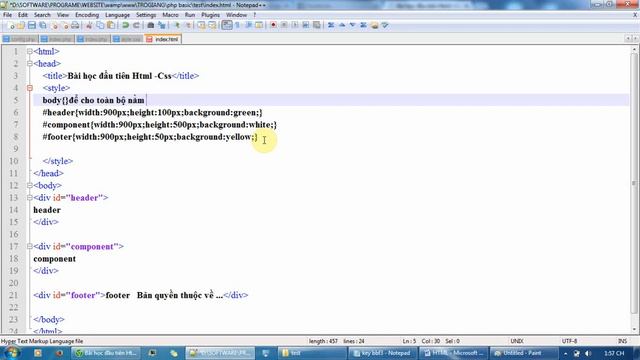Click Run Macro Multiple Times icon
This screenshot has height=360, width=640.
click(x=306, y=25)
